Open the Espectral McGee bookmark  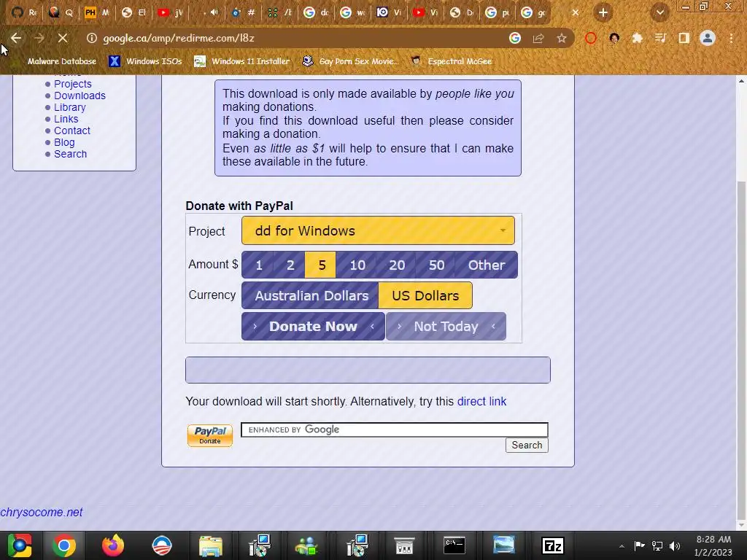pyautogui.click(x=452, y=61)
